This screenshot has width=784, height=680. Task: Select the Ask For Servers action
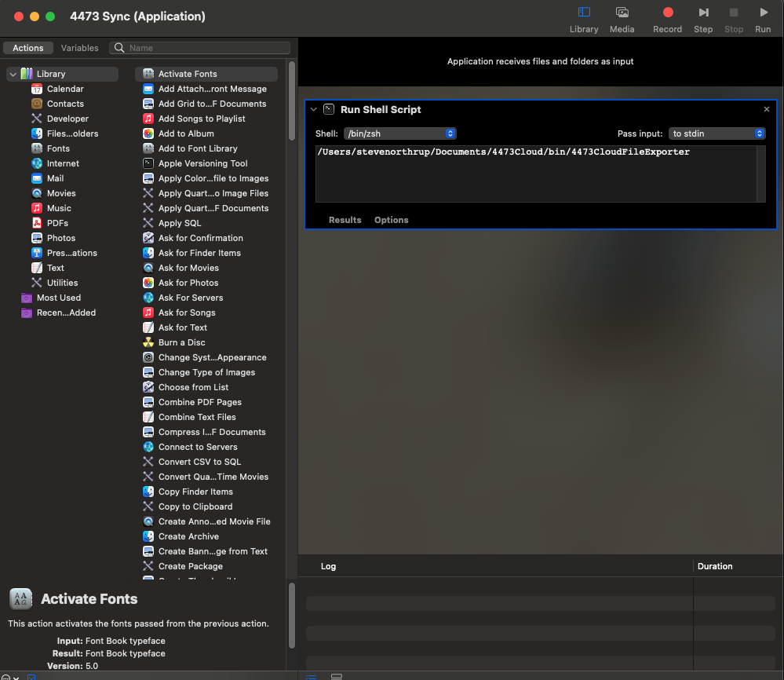pos(191,298)
